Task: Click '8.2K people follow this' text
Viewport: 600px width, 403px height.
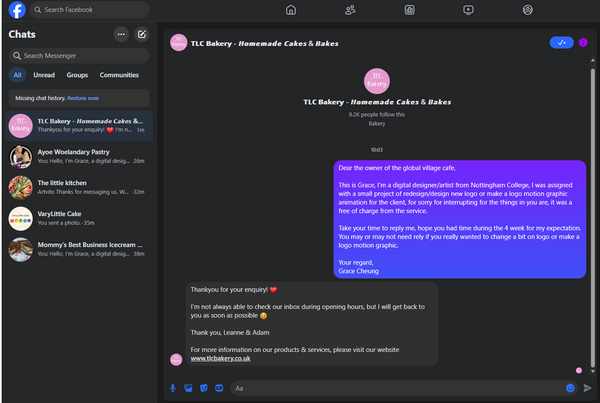Action: (x=377, y=114)
